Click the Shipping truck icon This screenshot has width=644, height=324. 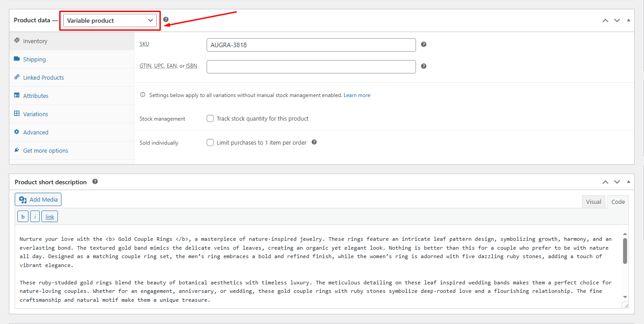click(x=17, y=59)
